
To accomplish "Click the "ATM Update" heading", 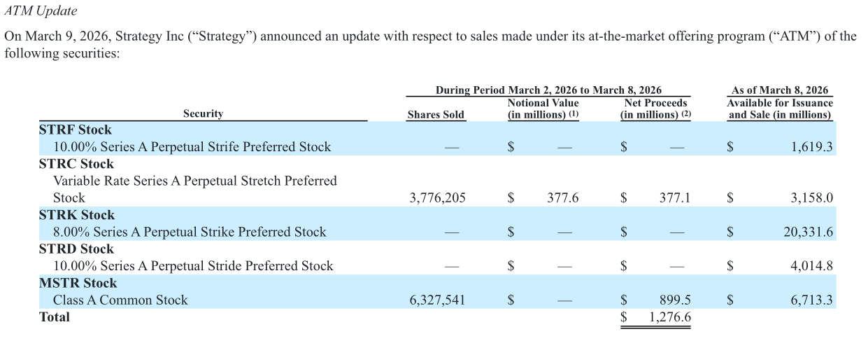I will (41, 11).
